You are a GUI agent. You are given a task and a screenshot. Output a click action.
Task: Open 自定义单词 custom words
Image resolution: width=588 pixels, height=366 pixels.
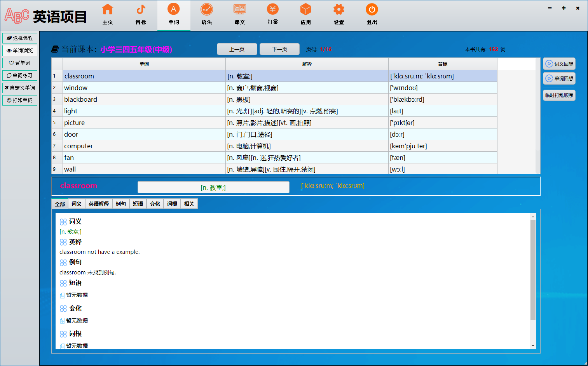[x=20, y=88]
